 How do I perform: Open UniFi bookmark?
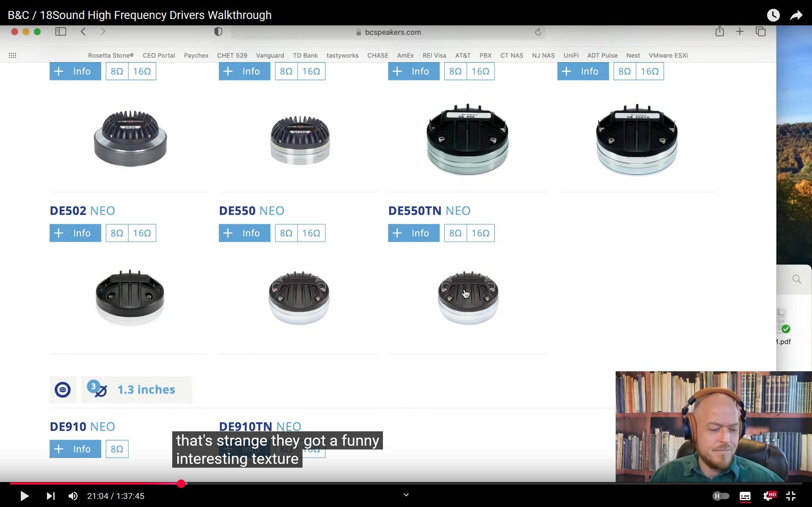coord(571,55)
